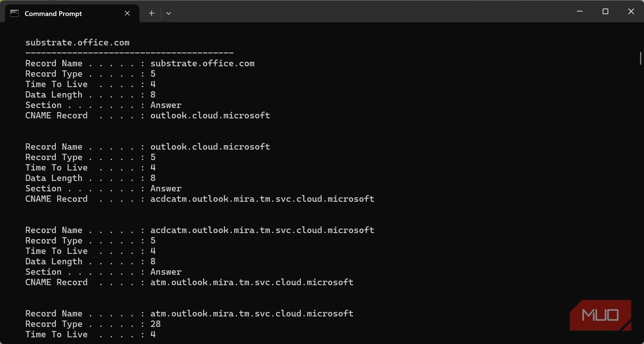
Task: Close the terminal window
Action: coord(631,12)
